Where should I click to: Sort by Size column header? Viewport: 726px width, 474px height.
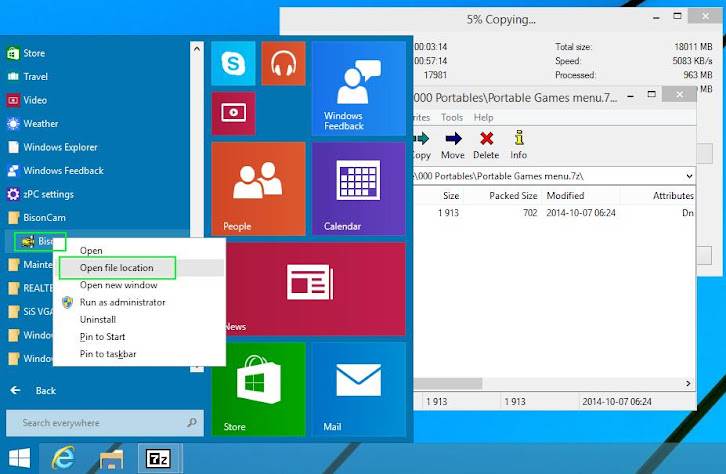pos(438,196)
